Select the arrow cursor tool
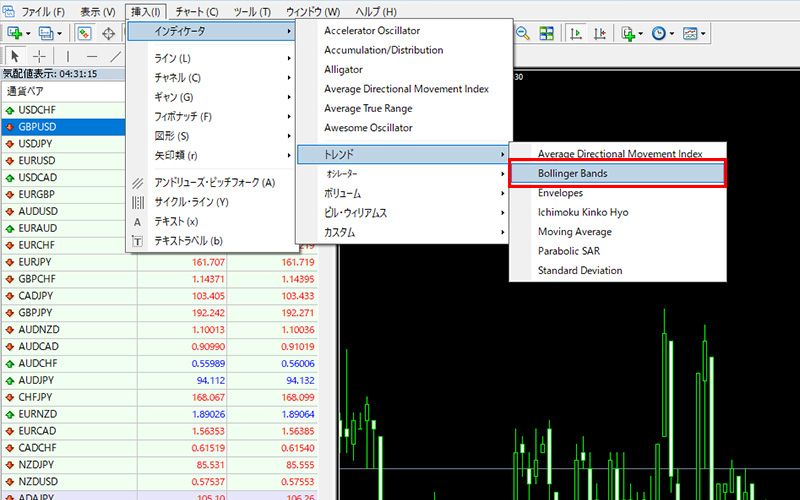 pyautogui.click(x=14, y=56)
